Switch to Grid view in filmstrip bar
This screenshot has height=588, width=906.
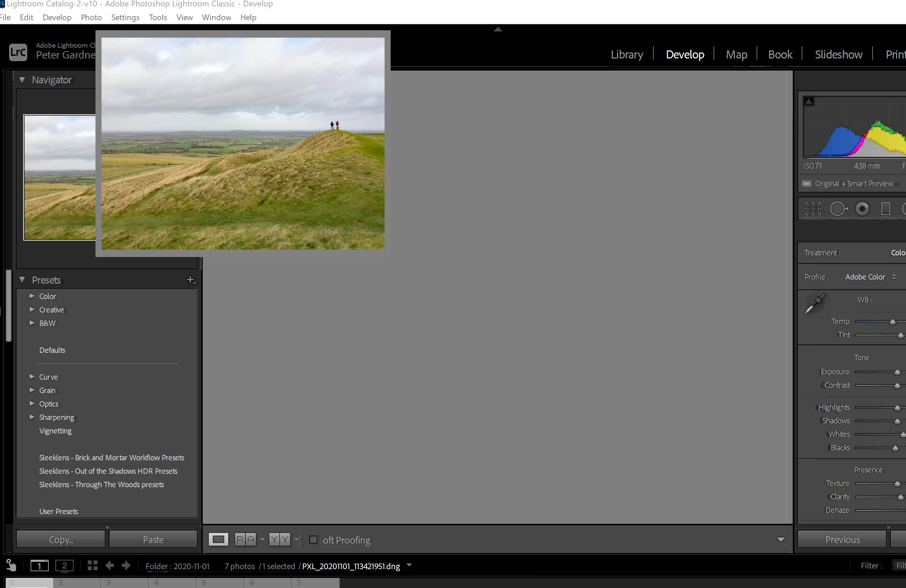(x=92, y=565)
